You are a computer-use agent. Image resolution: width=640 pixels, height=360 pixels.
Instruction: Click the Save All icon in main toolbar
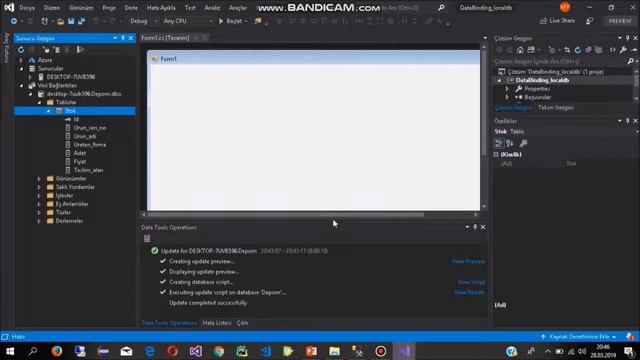81,21
